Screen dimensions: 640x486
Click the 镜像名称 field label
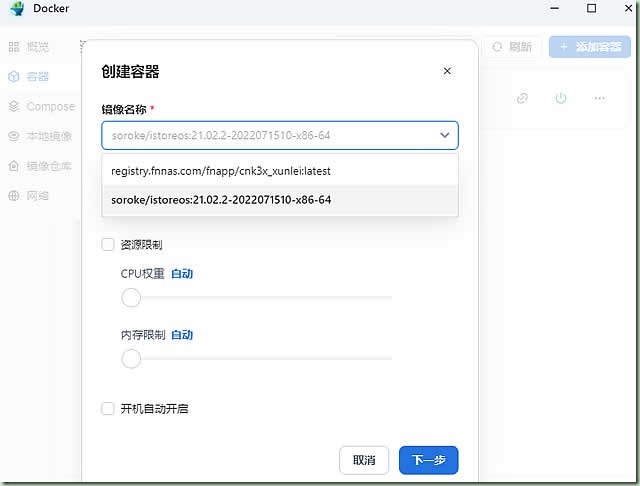point(124,109)
